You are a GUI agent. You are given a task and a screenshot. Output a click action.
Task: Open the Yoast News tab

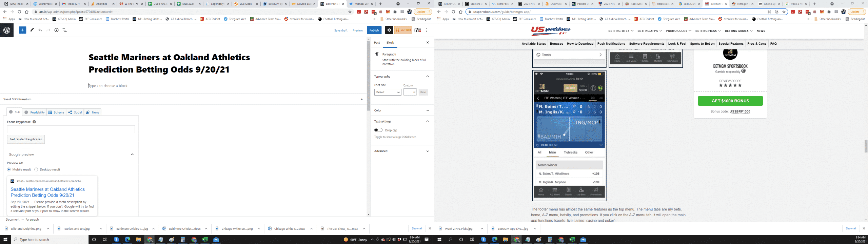[x=93, y=112]
